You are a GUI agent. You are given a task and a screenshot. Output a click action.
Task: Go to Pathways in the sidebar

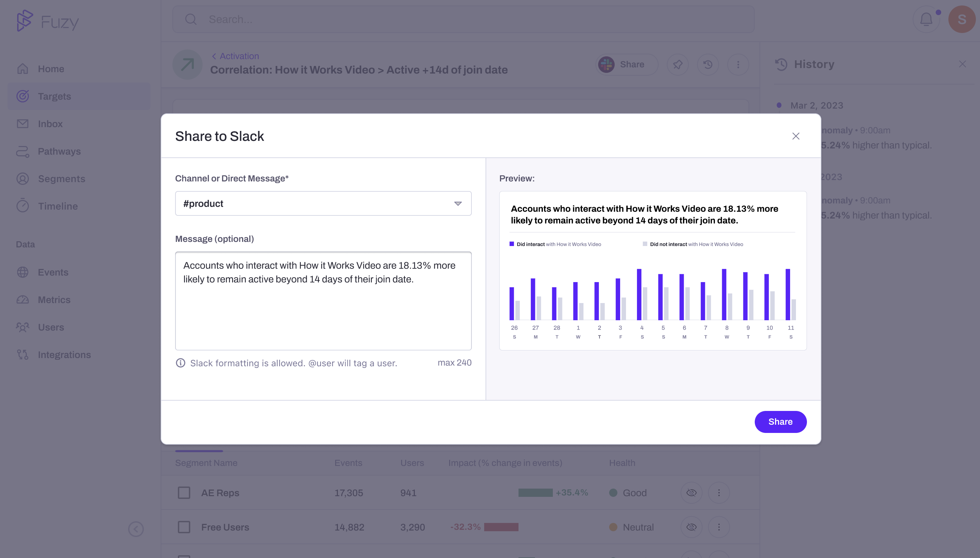59,152
